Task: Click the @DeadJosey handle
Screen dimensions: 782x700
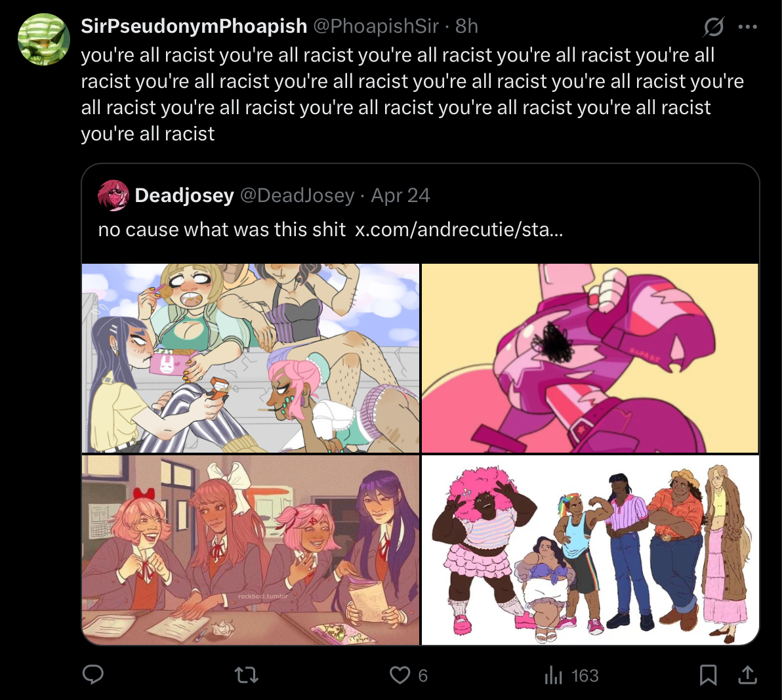Action: [297, 196]
